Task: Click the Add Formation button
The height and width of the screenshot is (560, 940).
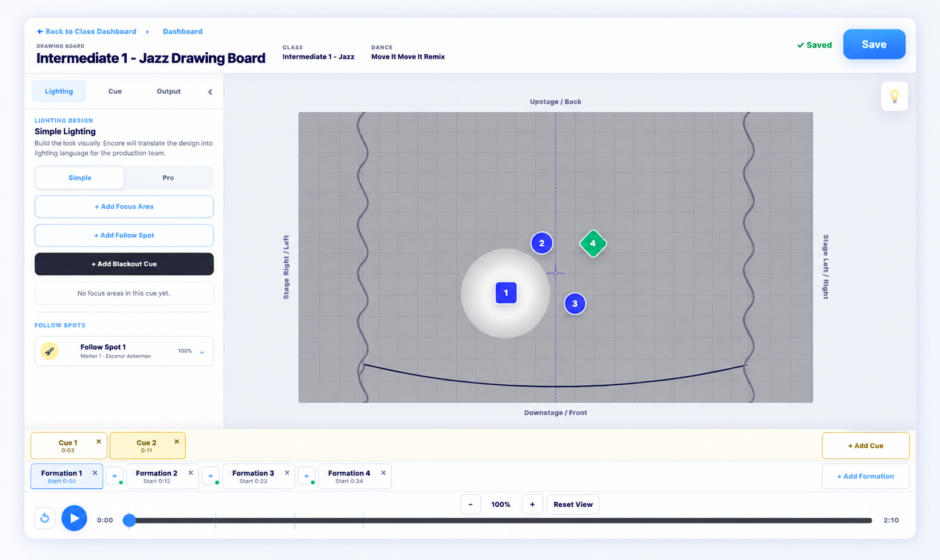Action: (865, 476)
